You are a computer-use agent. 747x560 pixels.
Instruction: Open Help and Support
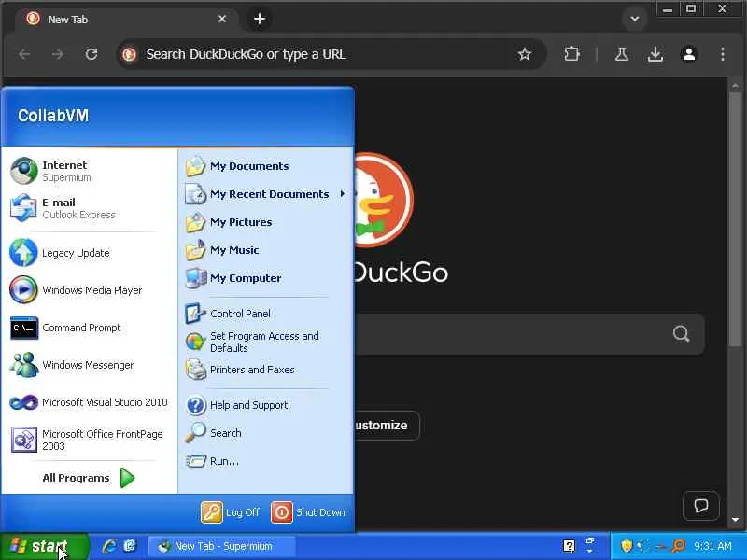point(265,405)
